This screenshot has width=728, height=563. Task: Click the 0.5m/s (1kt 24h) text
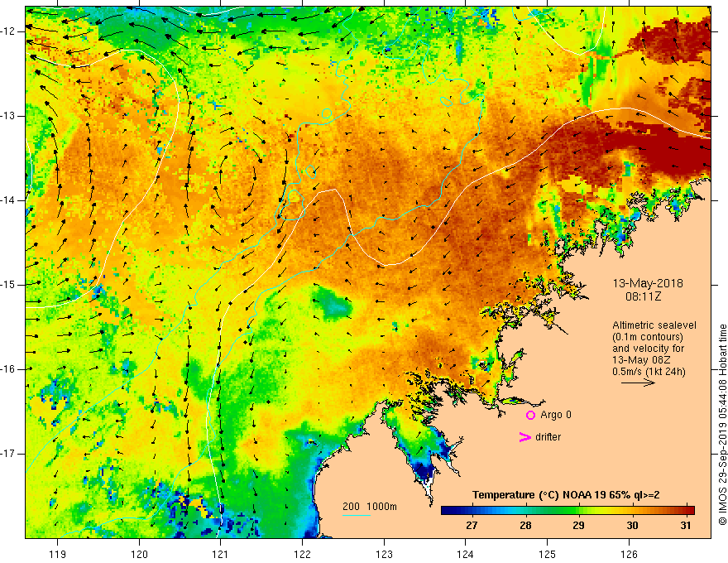coord(649,372)
